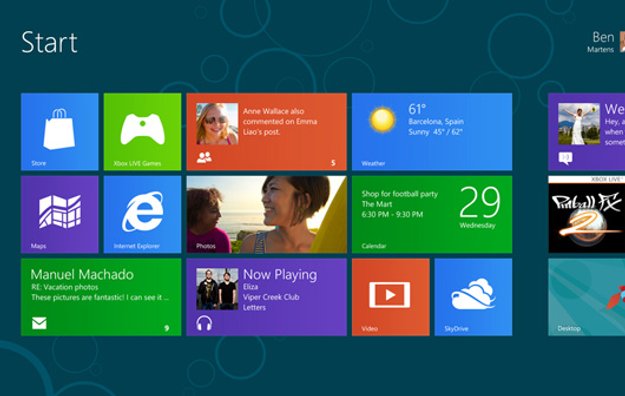Open Manuel Machado email message
This screenshot has width=625, height=396.
pyautogui.click(x=101, y=297)
